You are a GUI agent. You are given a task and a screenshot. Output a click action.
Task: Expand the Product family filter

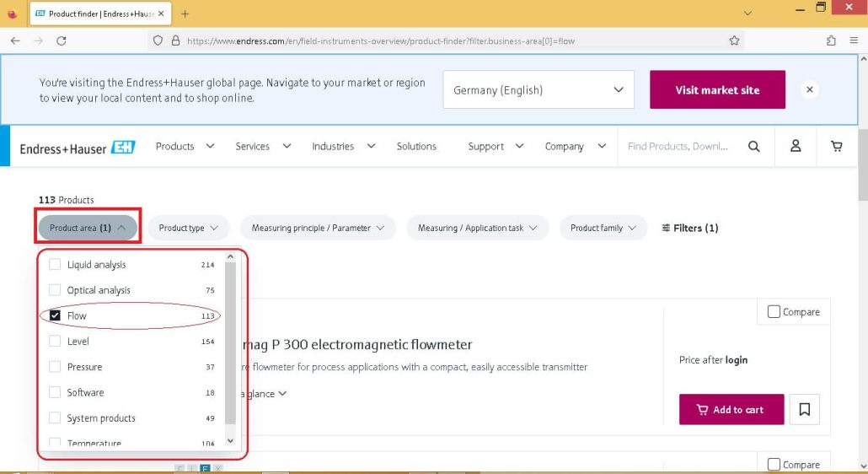click(603, 228)
